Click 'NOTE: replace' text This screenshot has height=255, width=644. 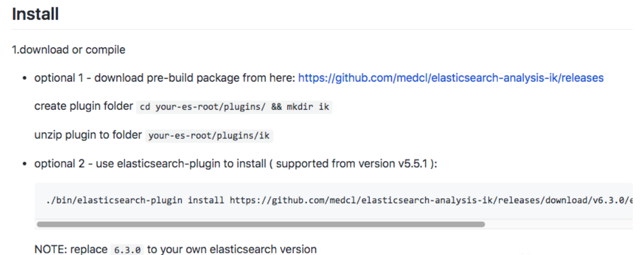coord(70,249)
